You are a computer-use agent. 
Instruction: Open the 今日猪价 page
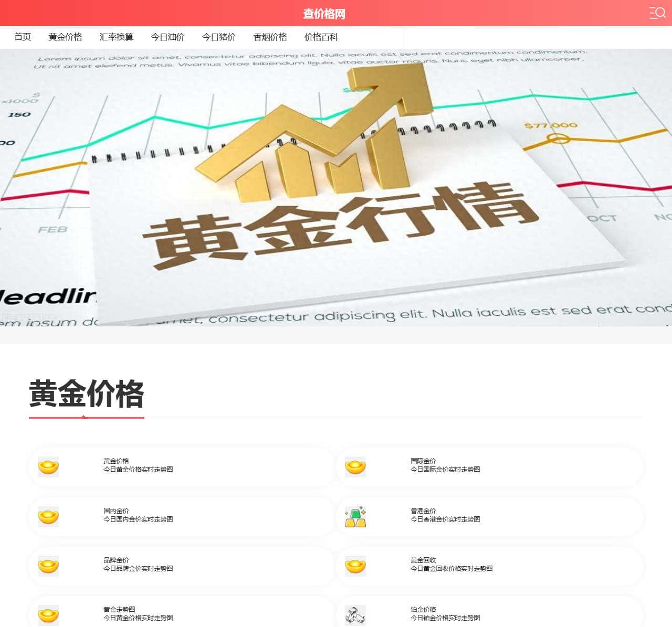click(x=219, y=37)
